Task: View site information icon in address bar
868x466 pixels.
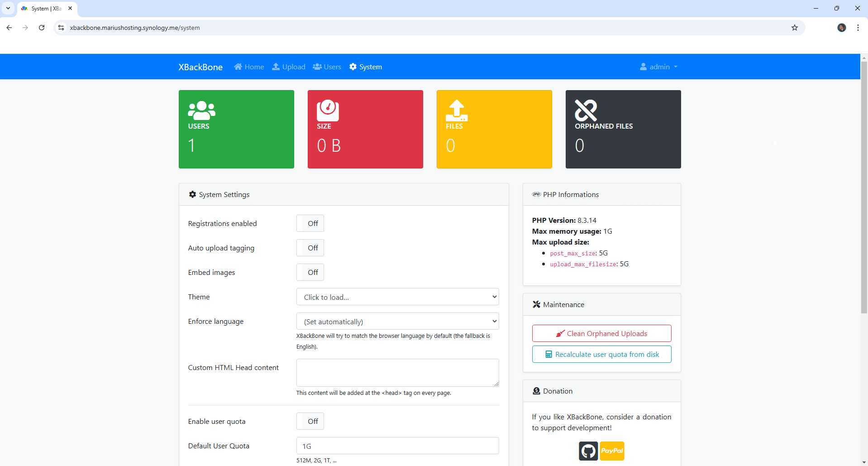Action: tap(61, 28)
